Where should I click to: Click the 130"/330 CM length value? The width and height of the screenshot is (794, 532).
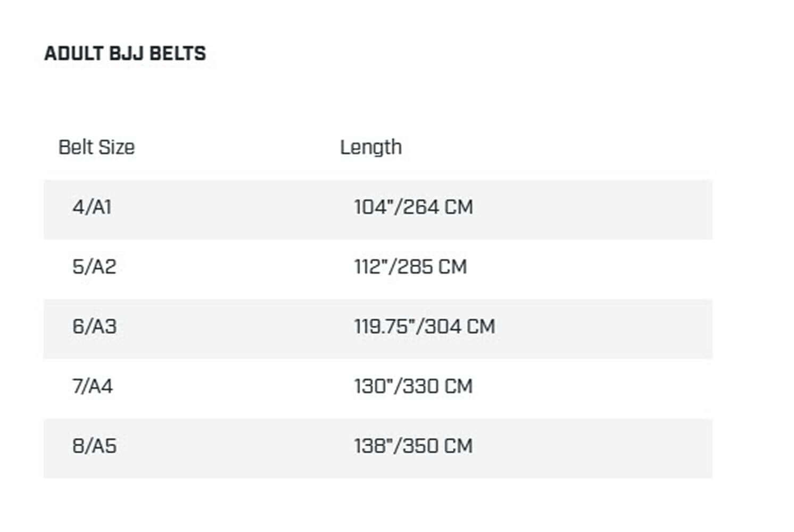tap(413, 386)
